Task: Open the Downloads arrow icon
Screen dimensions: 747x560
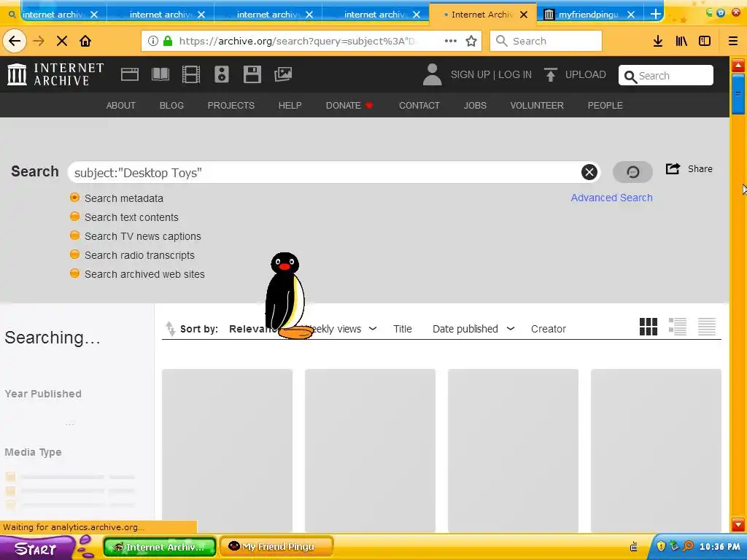Action: 658,41
